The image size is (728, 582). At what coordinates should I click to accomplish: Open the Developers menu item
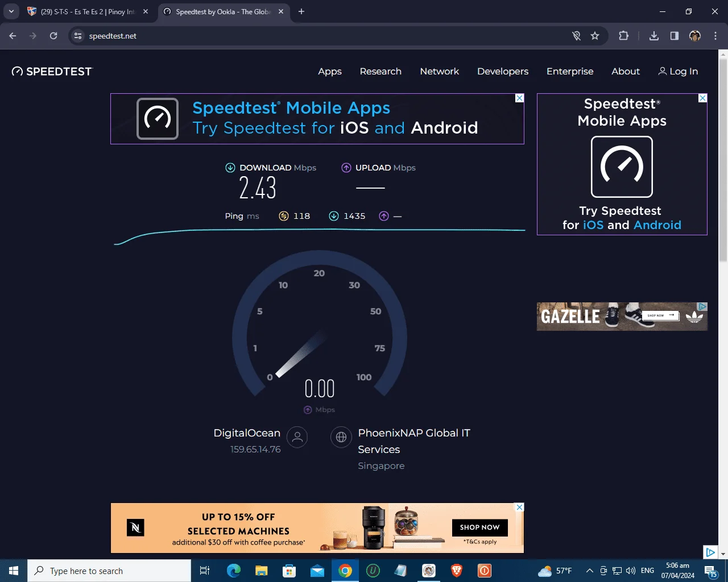(503, 71)
